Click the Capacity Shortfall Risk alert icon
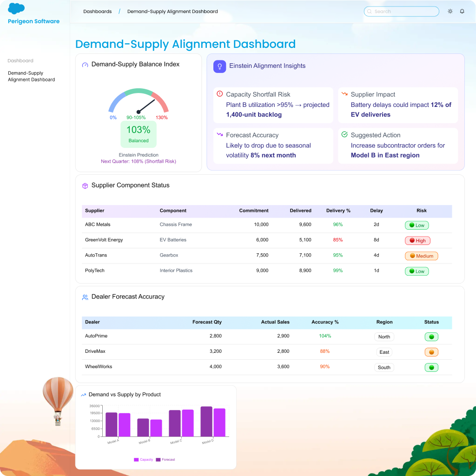Screen dimensions: 476x476 point(220,94)
